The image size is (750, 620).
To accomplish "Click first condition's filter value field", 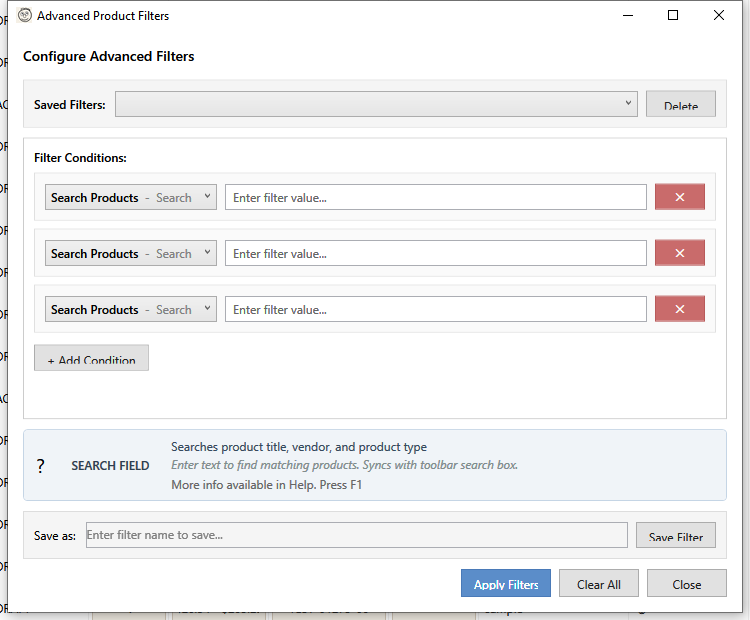I will click(436, 197).
